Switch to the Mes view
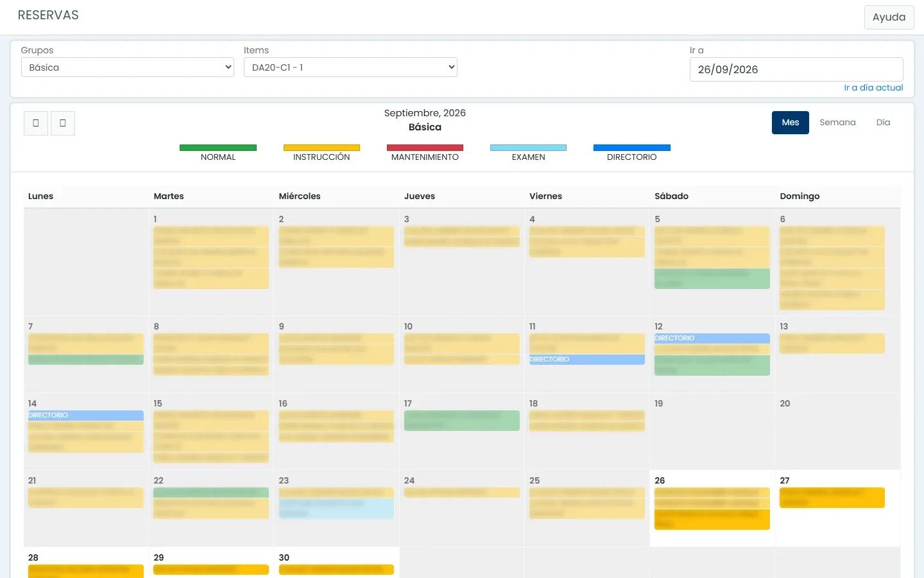924x578 pixels. pos(791,123)
